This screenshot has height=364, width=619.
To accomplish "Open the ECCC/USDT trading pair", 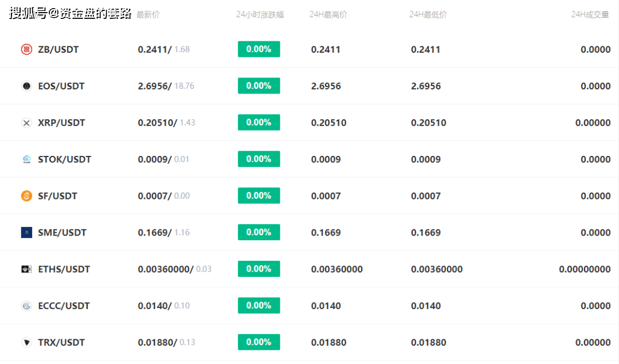I will click(64, 306).
